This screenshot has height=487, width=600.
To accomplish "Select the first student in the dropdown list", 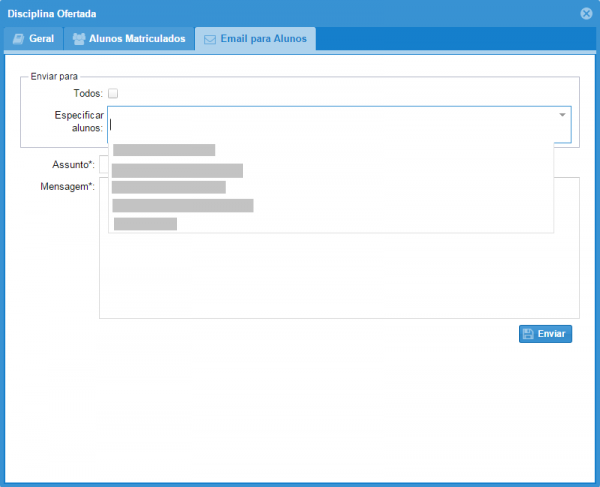I will pyautogui.click(x=164, y=150).
